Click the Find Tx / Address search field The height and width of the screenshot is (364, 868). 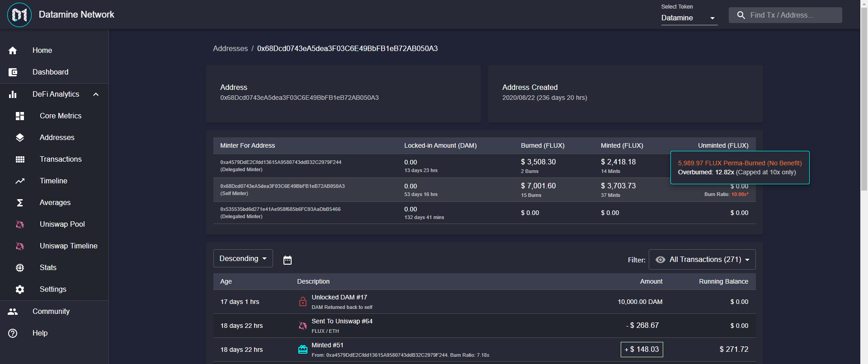[785, 15]
